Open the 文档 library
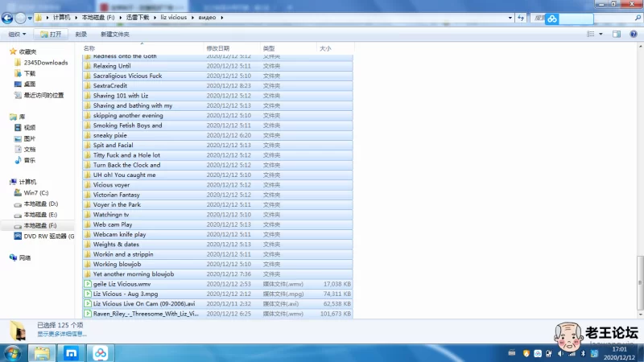The image size is (644, 362). [30, 150]
